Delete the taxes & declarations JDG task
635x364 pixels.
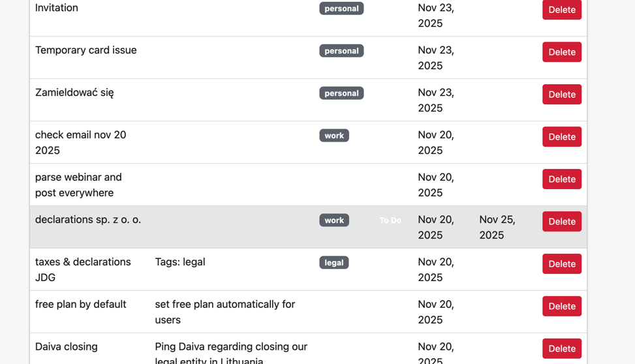(561, 264)
